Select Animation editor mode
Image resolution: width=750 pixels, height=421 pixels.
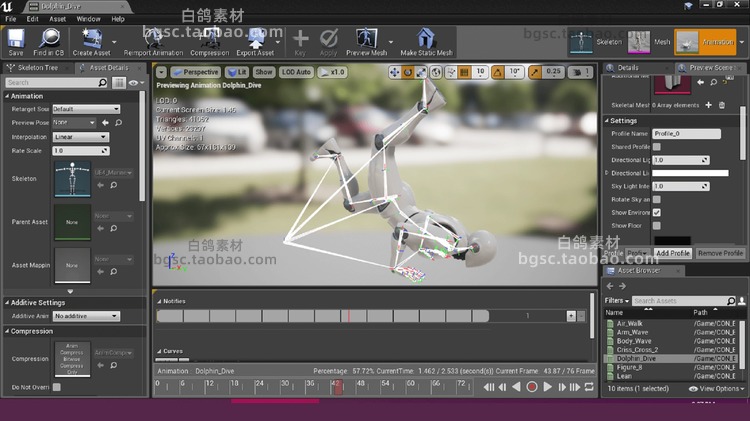[x=705, y=42]
